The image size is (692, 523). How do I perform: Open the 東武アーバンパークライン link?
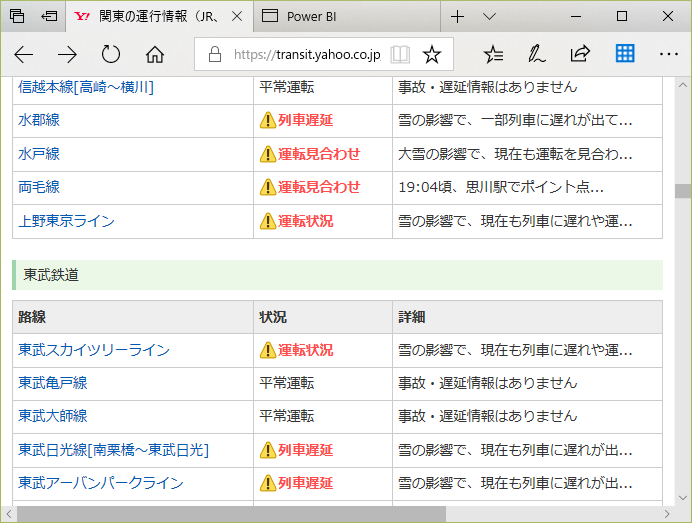[101, 483]
